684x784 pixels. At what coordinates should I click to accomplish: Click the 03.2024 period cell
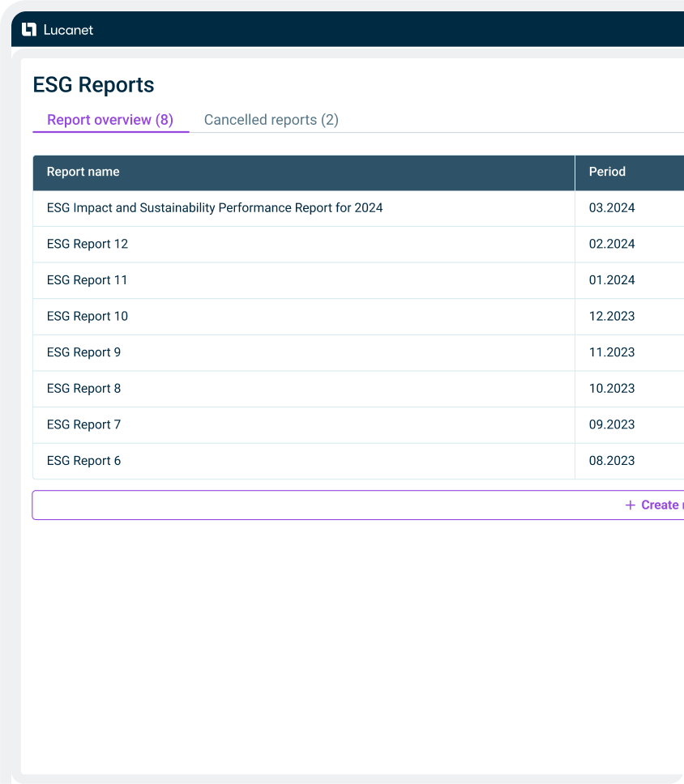tap(612, 208)
